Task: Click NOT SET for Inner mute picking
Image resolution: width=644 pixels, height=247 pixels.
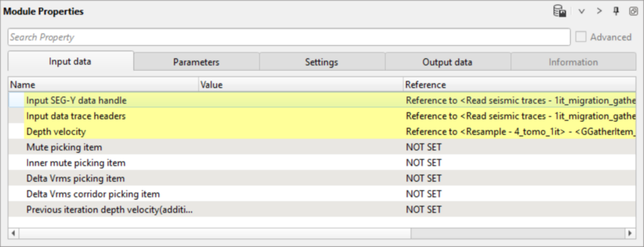Action: (x=423, y=163)
